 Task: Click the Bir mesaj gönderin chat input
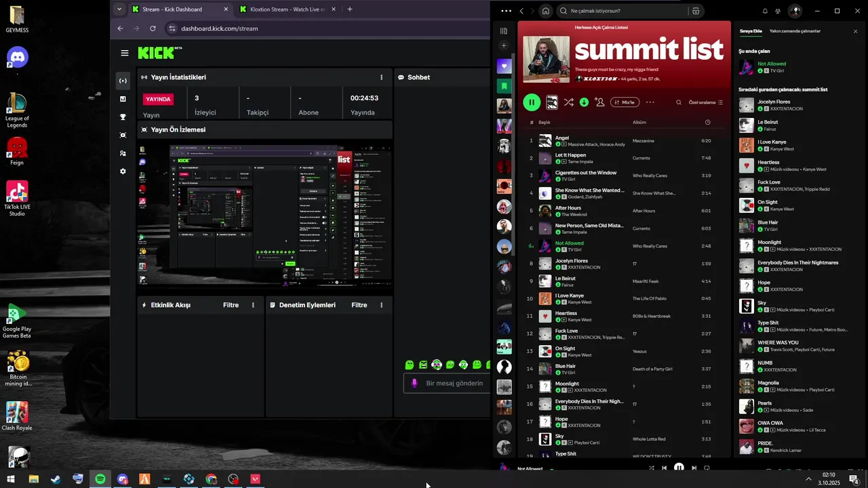tap(448, 383)
